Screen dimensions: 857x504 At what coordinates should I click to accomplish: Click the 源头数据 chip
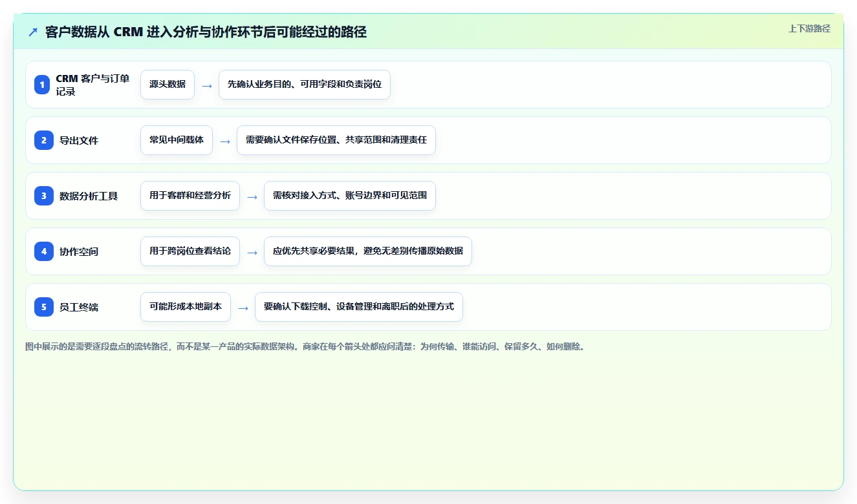(168, 85)
